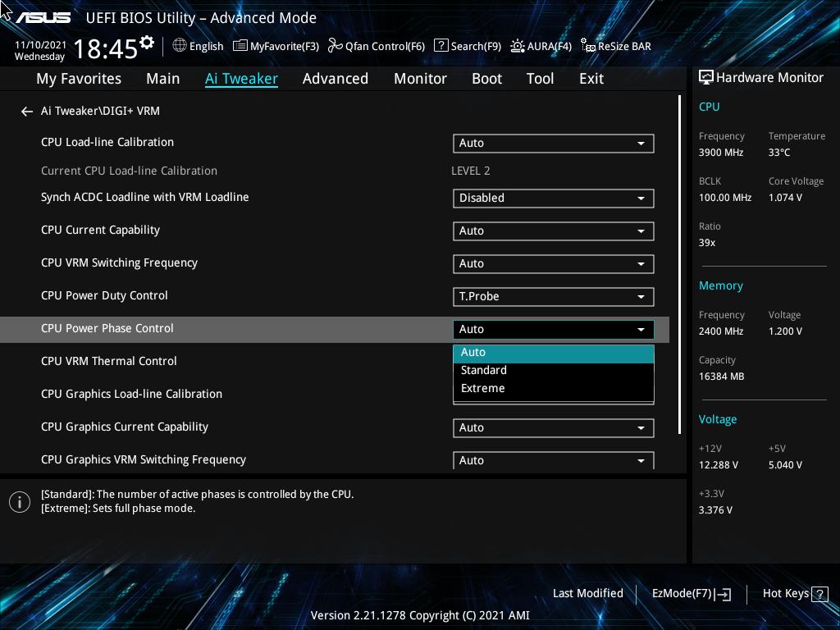Viewport: 840px width, 630px height.
Task: Click CPU Load-line Calibration label
Action: [107, 143]
